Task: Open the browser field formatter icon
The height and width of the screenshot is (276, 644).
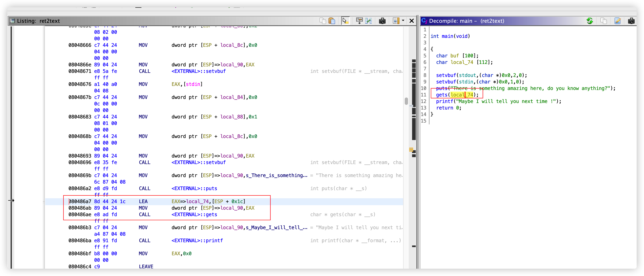Action: pos(359,21)
